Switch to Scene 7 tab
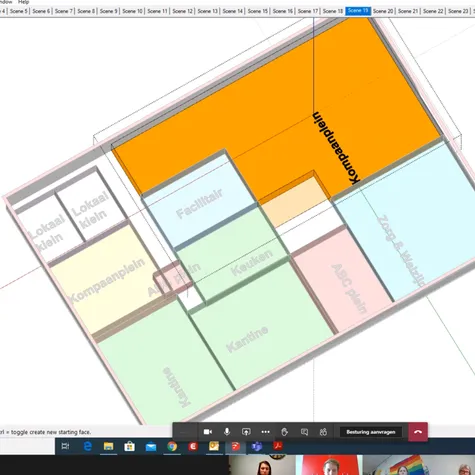The image size is (475, 475). (x=64, y=11)
